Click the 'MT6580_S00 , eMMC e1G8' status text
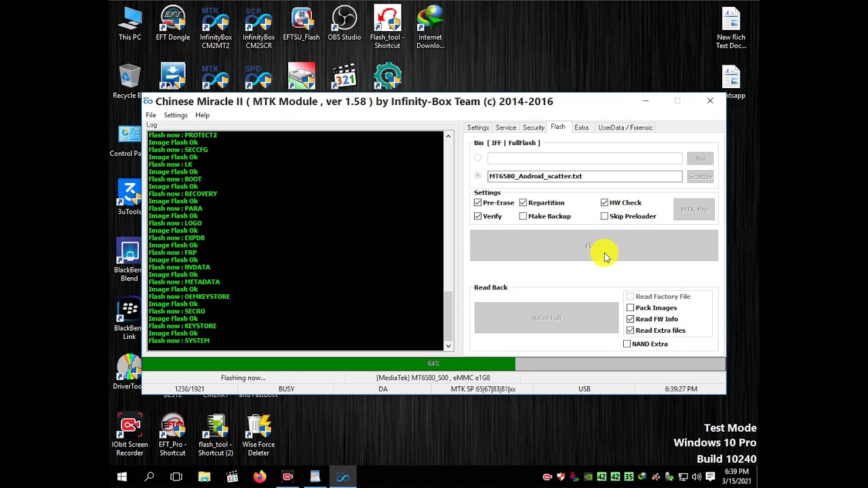This screenshot has width=868, height=488. 433,378
